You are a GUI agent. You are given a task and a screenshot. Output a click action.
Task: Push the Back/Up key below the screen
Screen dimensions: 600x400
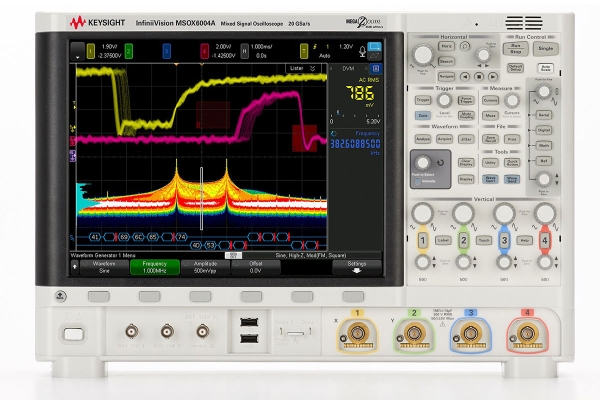pos(60,296)
